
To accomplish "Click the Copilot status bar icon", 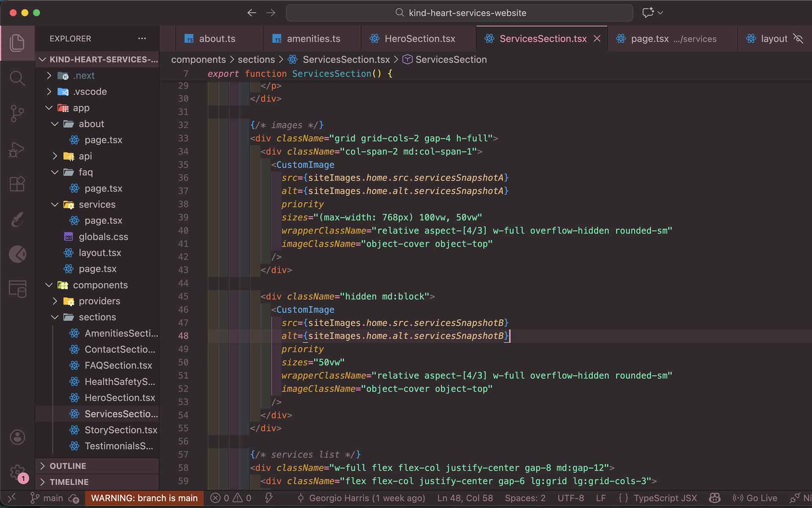I will coord(715,498).
